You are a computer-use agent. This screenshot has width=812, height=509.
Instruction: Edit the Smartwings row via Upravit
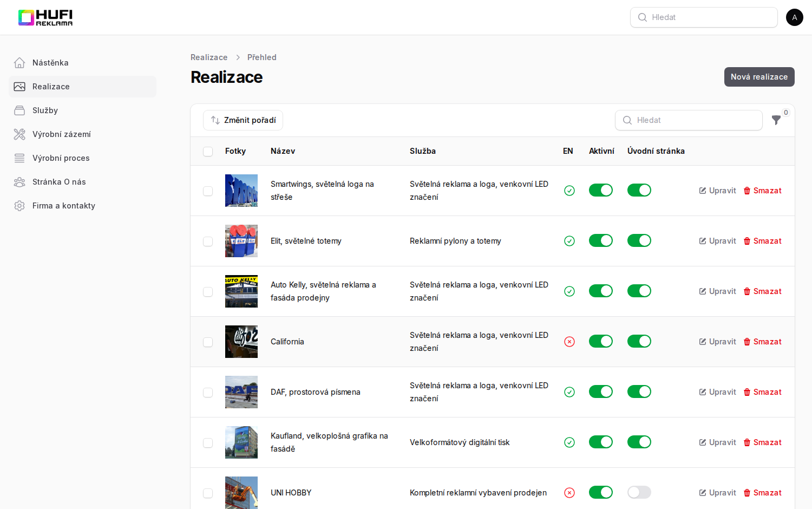tap(718, 191)
